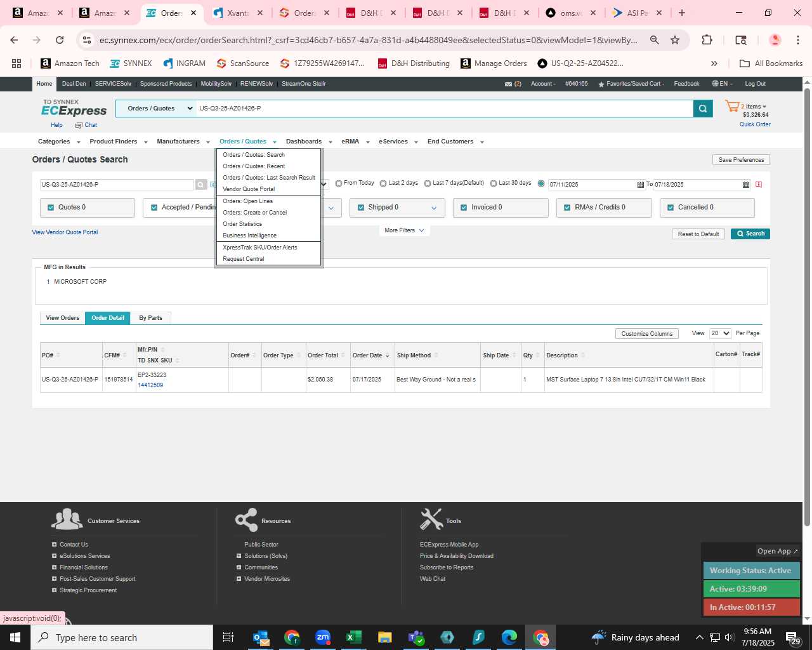Click the small search icon next to PO field
The image size is (812, 650).
(201, 185)
